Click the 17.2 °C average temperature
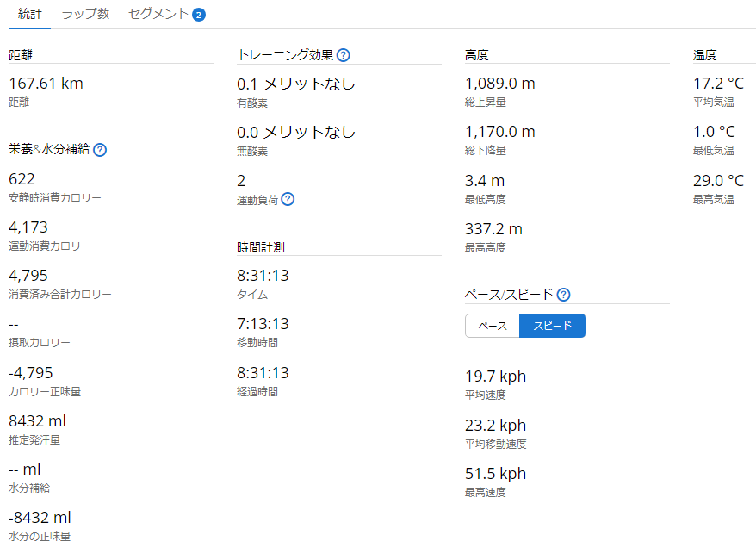Screen dimensions: 756x554 tap(718, 84)
